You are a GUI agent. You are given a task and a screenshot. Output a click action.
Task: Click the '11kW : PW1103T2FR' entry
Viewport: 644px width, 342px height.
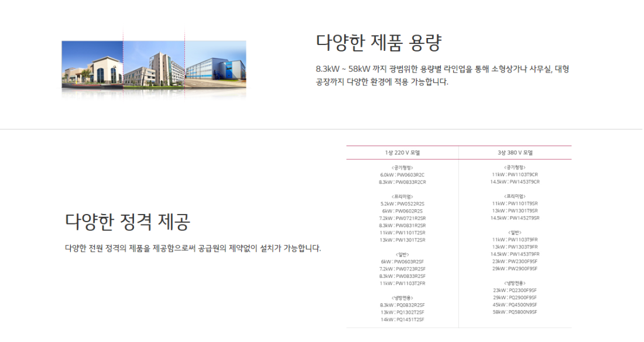[x=403, y=284]
